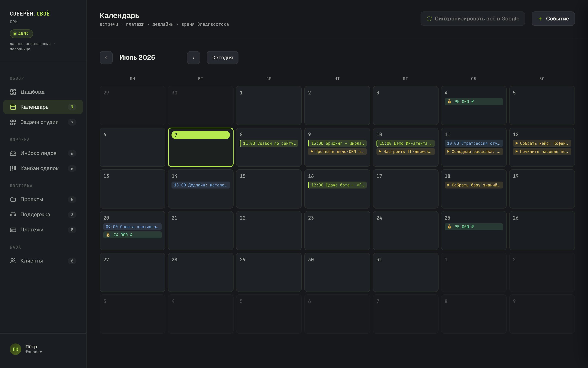Click the flag icon on Собрать кейс
Viewport: 588px width, 368px height.
[x=516, y=143]
